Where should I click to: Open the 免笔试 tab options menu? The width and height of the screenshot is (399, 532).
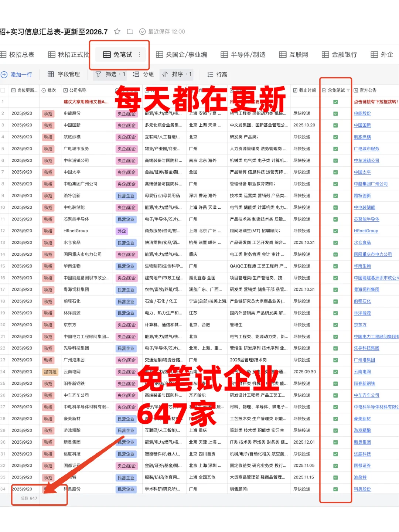(x=140, y=55)
